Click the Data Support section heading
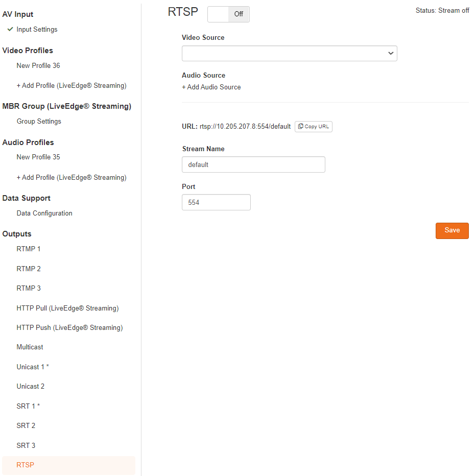Screen dimensions: 475x476 tap(27, 198)
